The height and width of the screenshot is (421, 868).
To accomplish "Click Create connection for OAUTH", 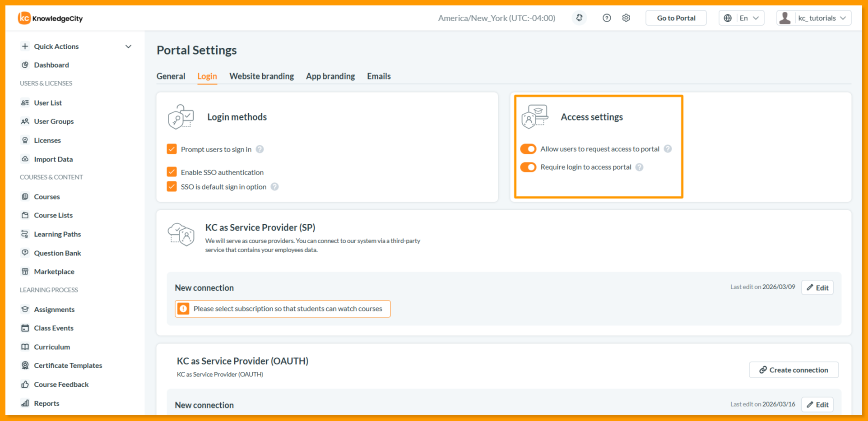I will (x=794, y=370).
